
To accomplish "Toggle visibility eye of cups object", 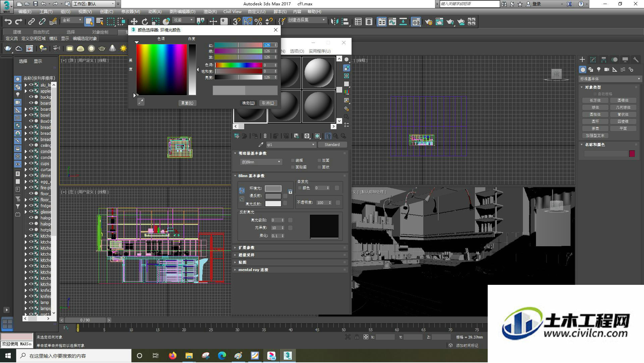I will click(x=31, y=163).
